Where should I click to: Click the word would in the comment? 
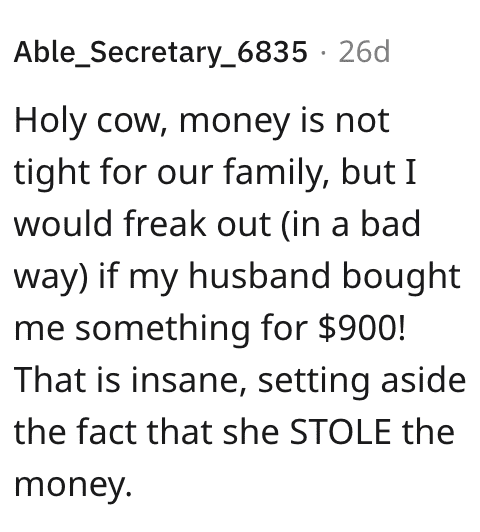click(x=63, y=224)
